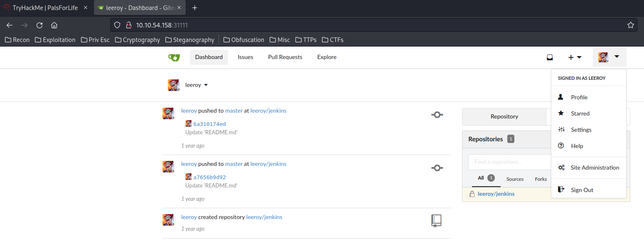This screenshot has width=644, height=244.
Task: Go to Issues in navigation bar
Action: 246,57
